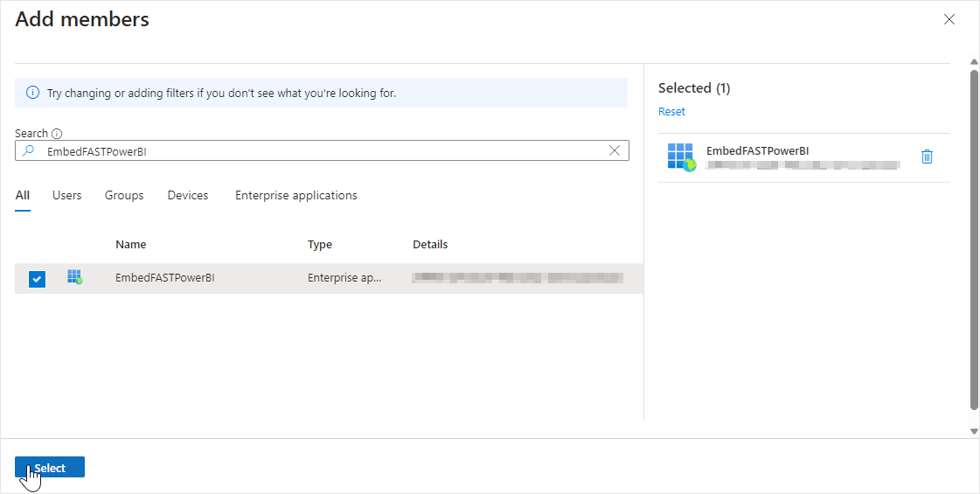Remove EmbedFASTPowerBI using the trash icon
The width and height of the screenshot is (980, 494).
coord(927,157)
